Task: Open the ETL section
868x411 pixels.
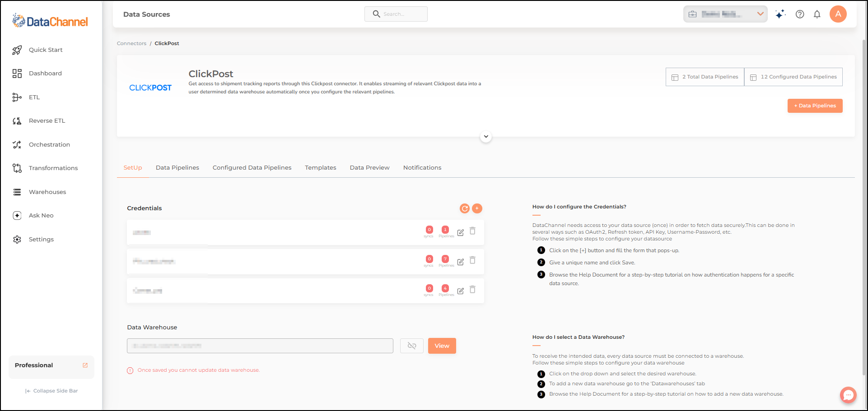Action: tap(34, 97)
